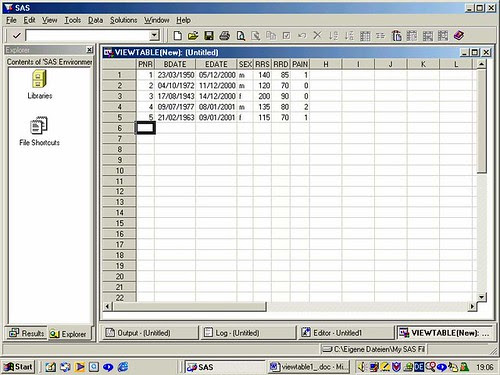Open the Windows Start button
Image resolution: width=500 pixels, height=375 pixels.
(x=18, y=367)
